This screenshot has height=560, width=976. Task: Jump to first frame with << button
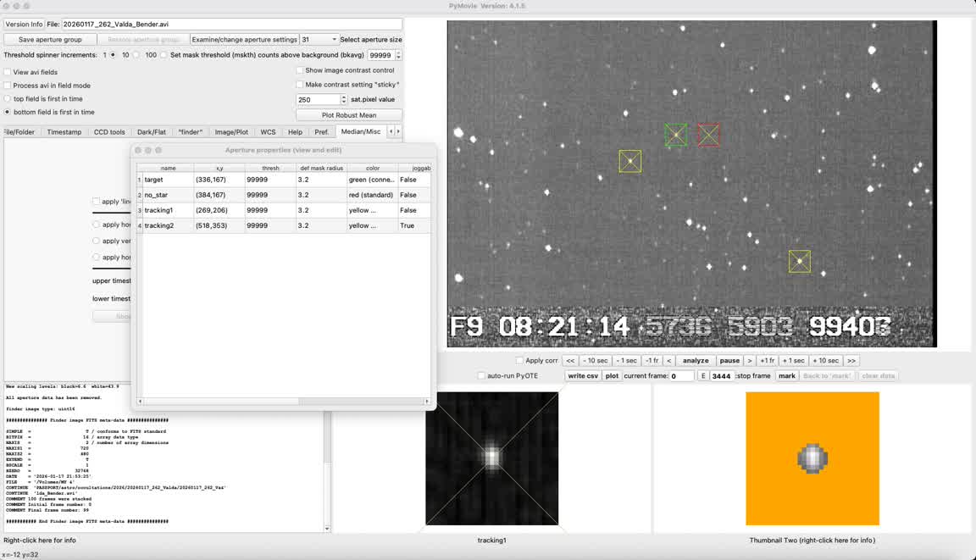(570, 361)
